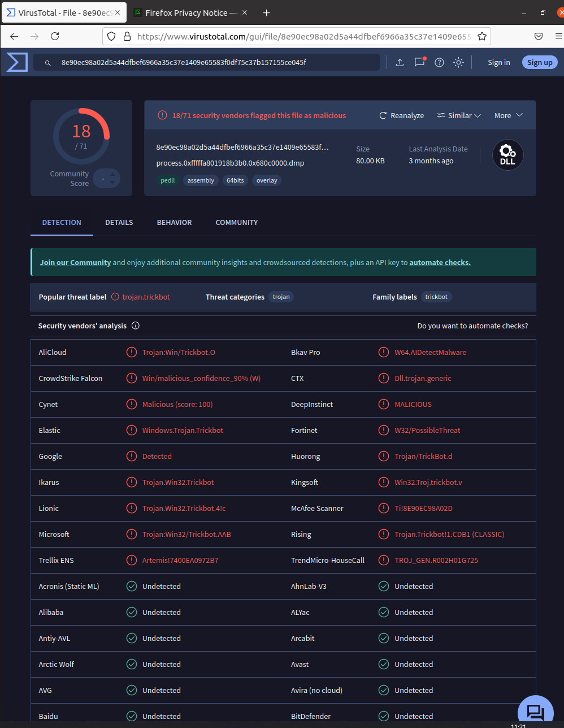Image resolution: width=564 pixels, height=728 pixels.
Task: Select the process dump file name text
Action: (x=230, y=163)
